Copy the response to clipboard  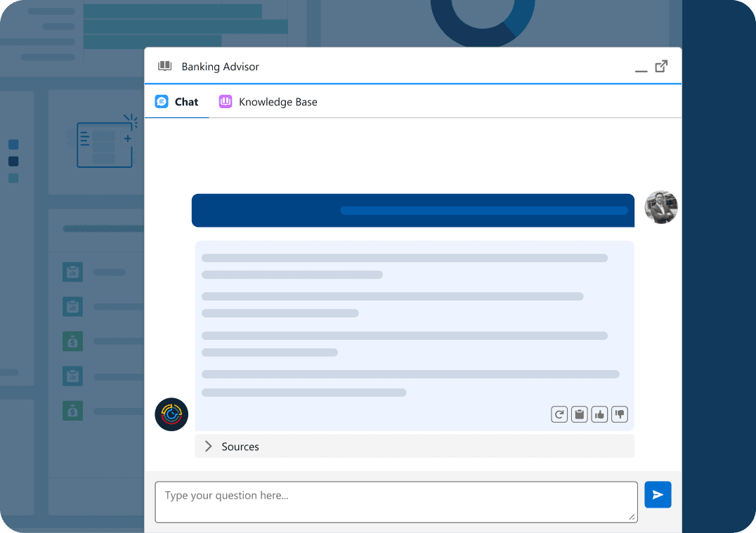[x=579, y=414]
